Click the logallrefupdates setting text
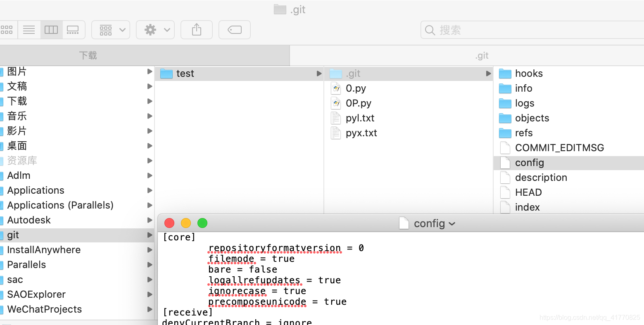Viewport: 644px width, 325px height. pos(254,280)
